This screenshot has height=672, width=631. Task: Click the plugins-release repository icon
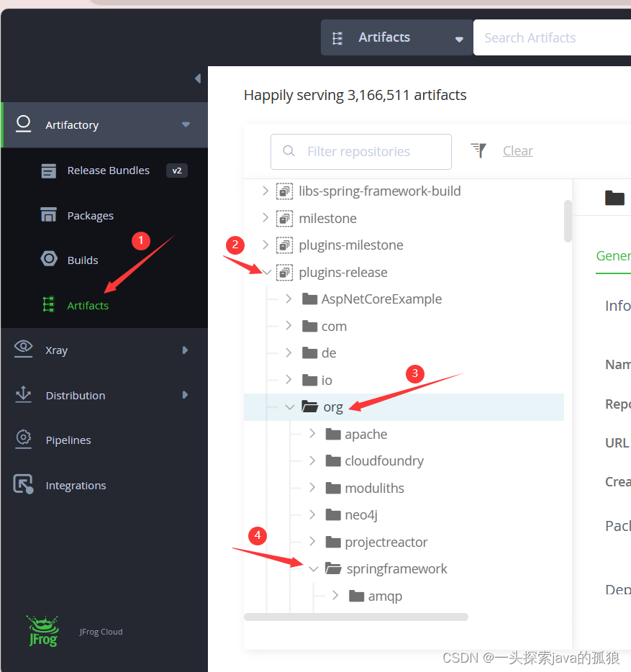(284, 273)
